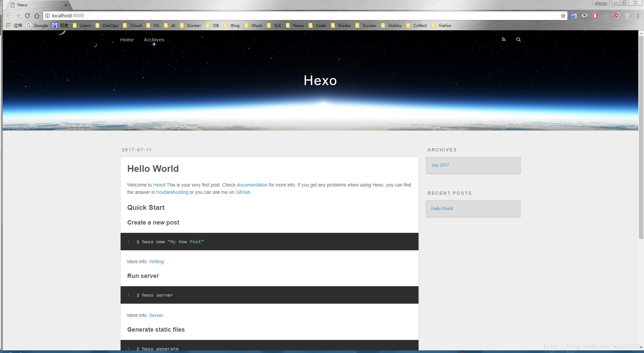Viewport: 644px width, 353px height.
Task: Expand the News bookmark folder
Action: click(x=295, y=25)
